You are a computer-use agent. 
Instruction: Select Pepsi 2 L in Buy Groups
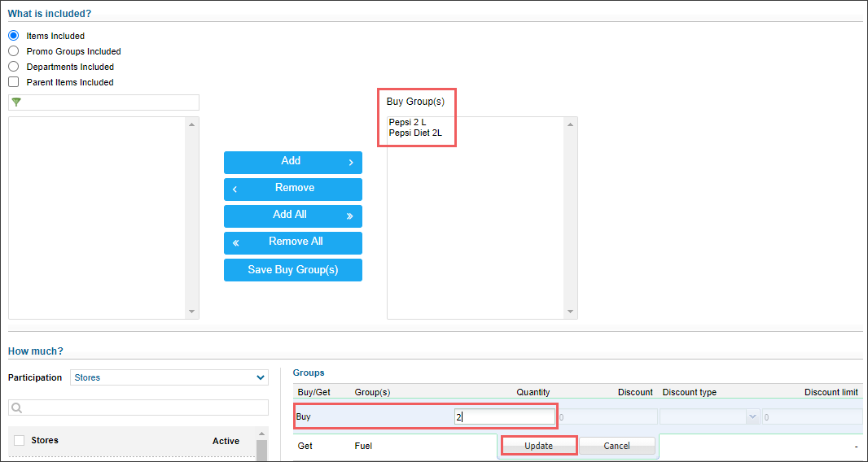point(407,123)
